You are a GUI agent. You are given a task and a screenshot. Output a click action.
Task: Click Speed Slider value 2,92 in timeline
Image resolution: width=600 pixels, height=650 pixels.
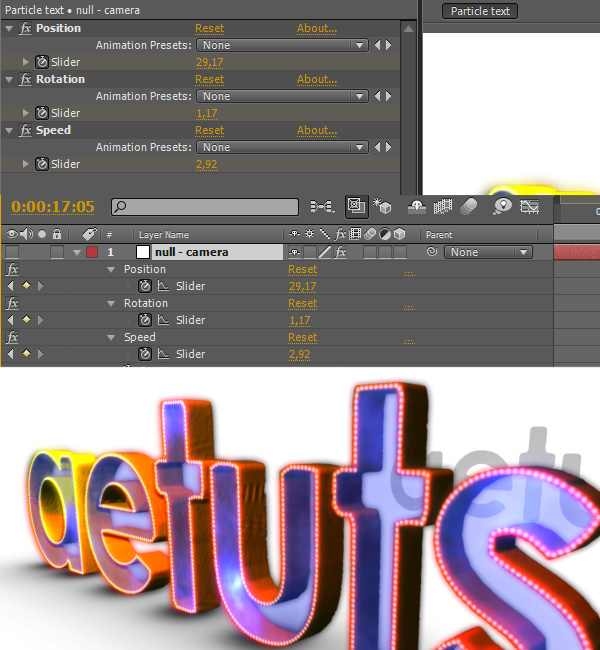click(299, 354)
